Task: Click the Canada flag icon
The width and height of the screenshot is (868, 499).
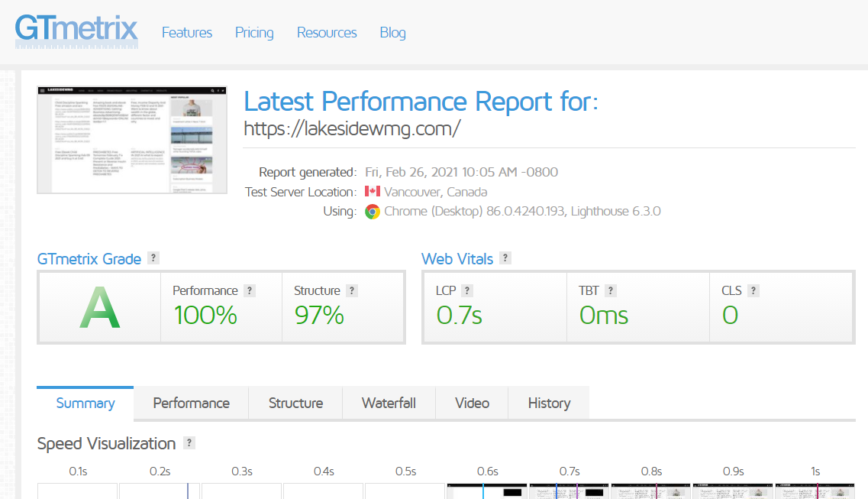Action: click(x=373, y=191)
